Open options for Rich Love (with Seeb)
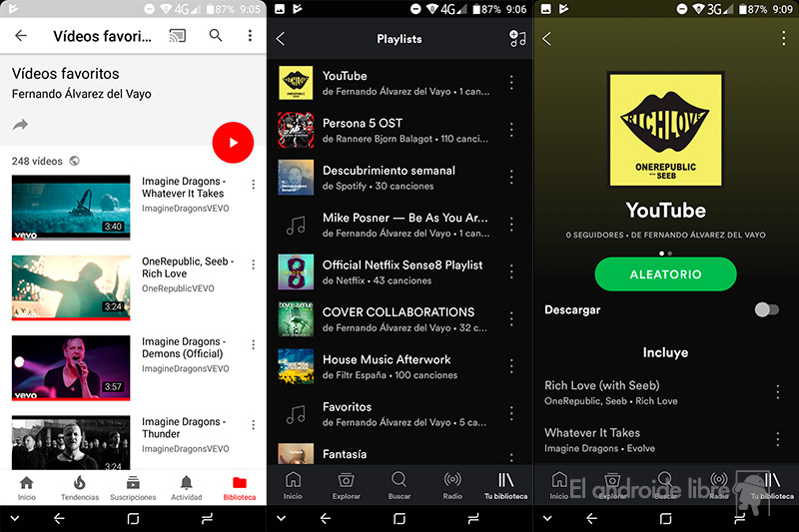The height and width of the screenshot is (532, 799). pos(778,392)
